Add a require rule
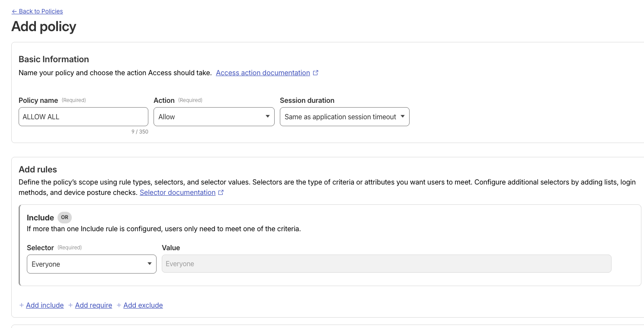The height and width of the screenshot is (328, 644). [93, 305]
